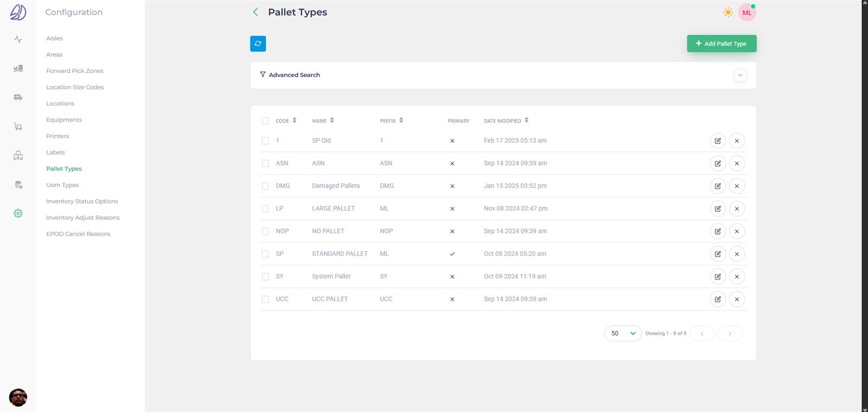
Task: Delete the UCC PALLET row
Action: tap(737, 299)
